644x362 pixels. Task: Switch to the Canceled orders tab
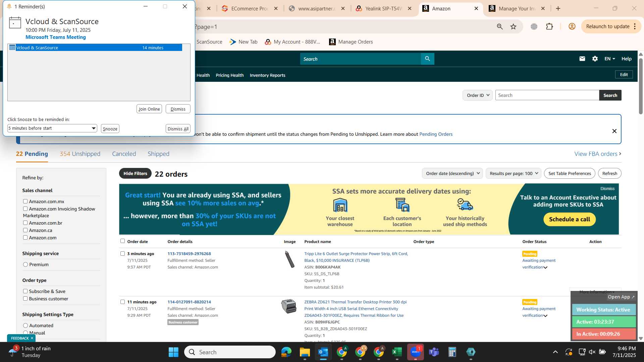124,154
